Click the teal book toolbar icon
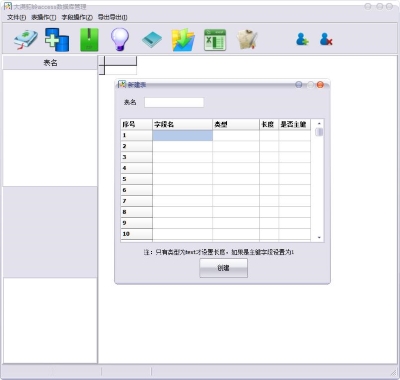 [x=152, y=40]
